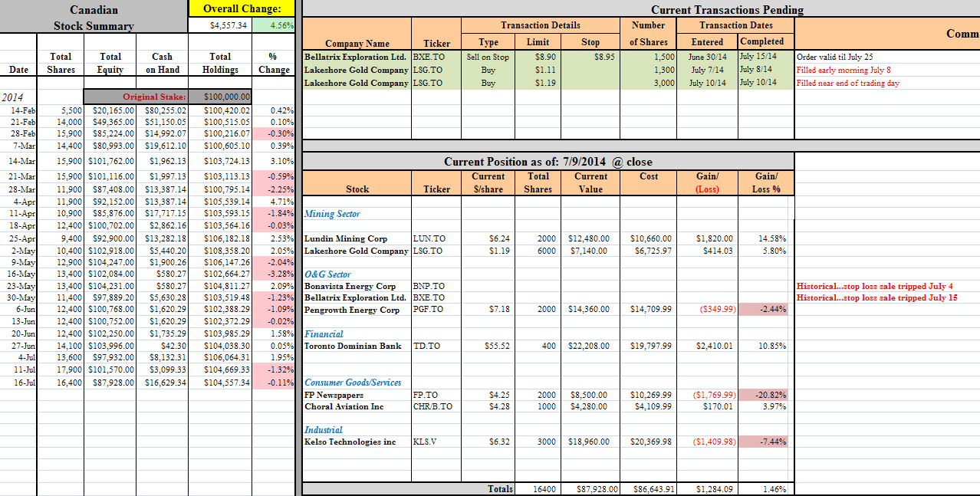This screenshot has height=496, width=980.
Task: Select the Gain/(Loss) column header
Action: [x=707, y=182]
